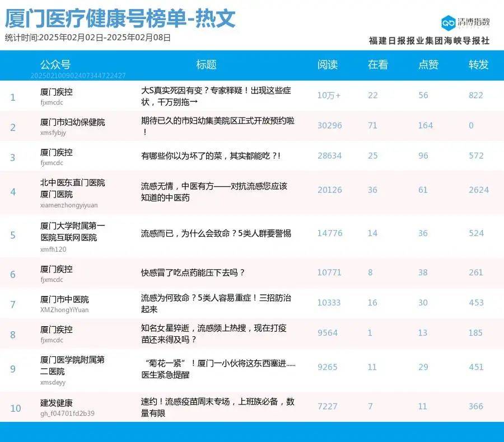Click the title 厦门医疗健康号榜单-热文
This screenshot has width=504, height=442.
tap(120, 18)
